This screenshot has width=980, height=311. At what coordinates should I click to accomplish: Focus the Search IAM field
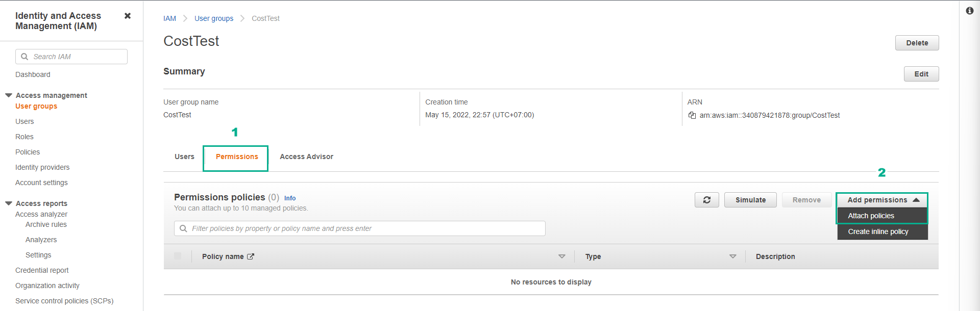71,57
